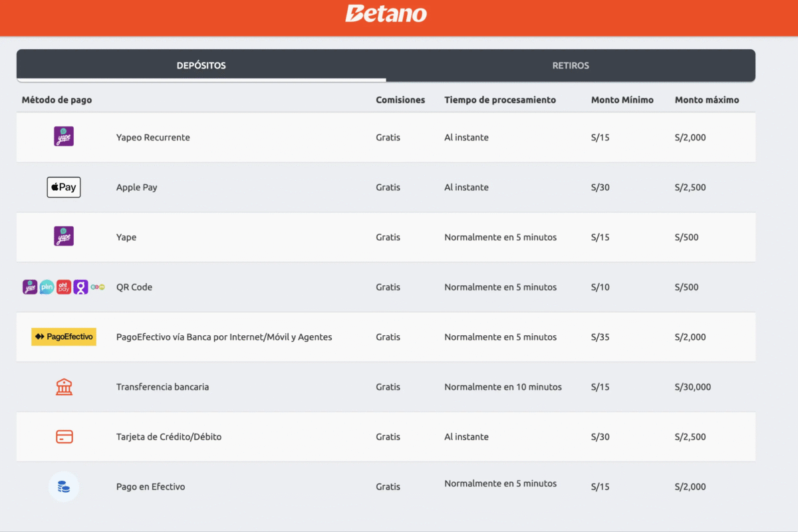
Task: Click the S/35 minimum for PagoEfectivo
Action: 600,337
